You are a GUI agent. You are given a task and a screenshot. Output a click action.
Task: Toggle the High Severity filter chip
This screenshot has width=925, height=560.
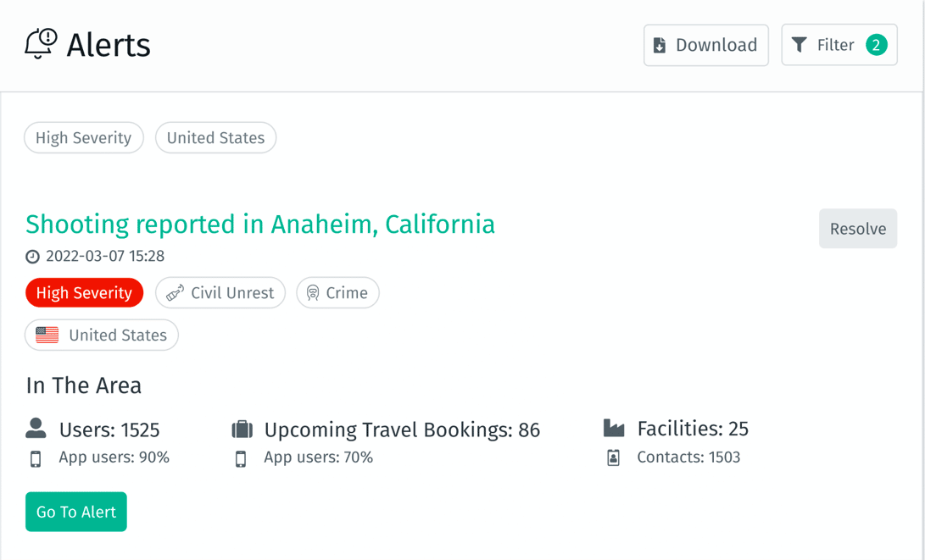[x=83, y=137]
